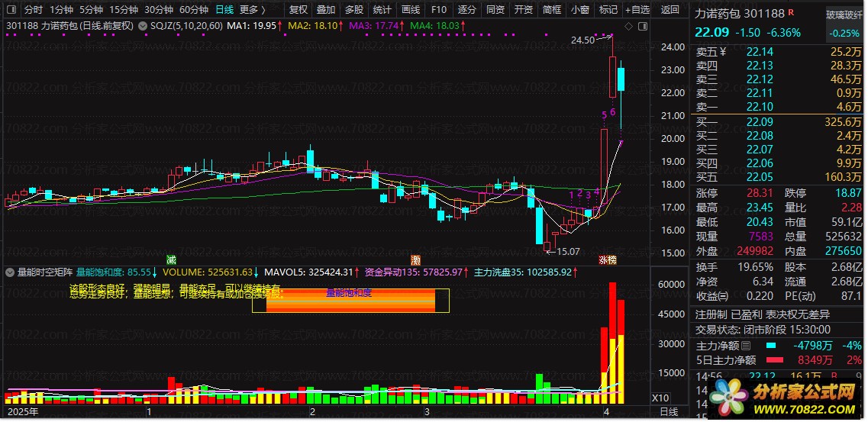Click the 卖五 price 22.14
This screenshot has height=422, width=868.
[x=760, y=52]
